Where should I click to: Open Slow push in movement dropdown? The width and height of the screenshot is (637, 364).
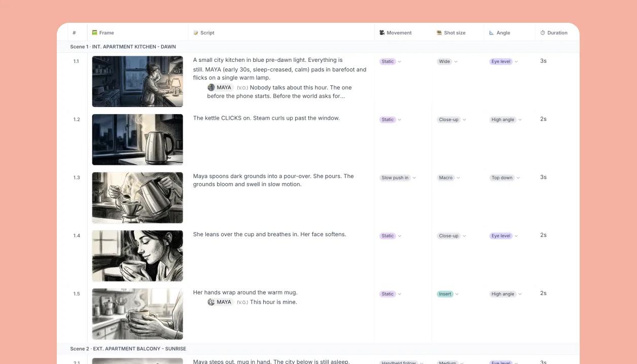[x=398, y=177]
